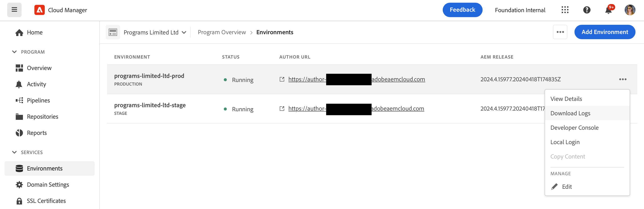The height and width of the screenshot is (209, 644).
Task: Open the Programs Limited Ltd dropdown
Action: [x=155, y=32]
